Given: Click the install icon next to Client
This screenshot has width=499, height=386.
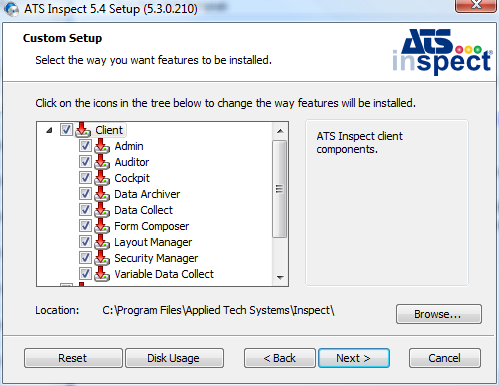Looking at the screenshot, I should [x=83, y=130].
